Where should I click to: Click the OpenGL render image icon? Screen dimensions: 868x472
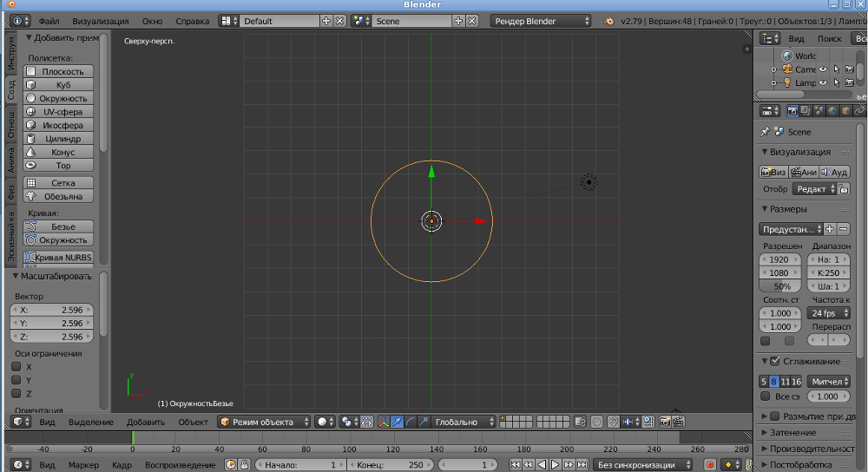pos(665,422)
